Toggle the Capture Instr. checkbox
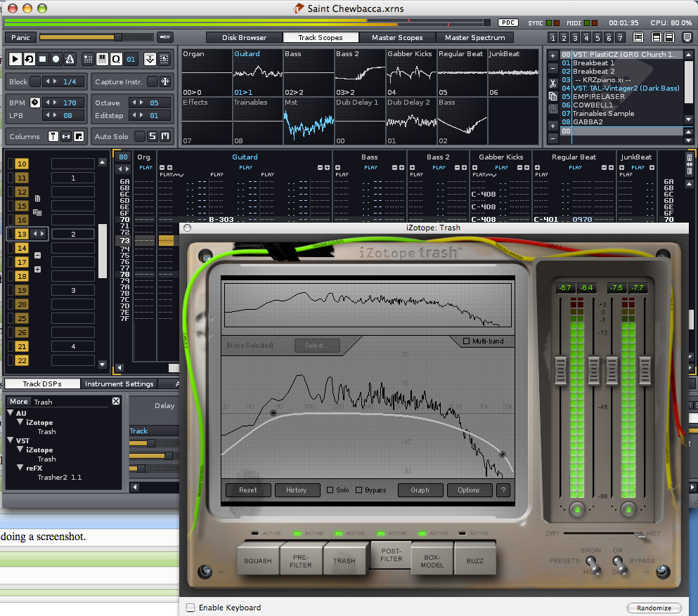The height and width of the screenshot is (616, 698). 153,81
